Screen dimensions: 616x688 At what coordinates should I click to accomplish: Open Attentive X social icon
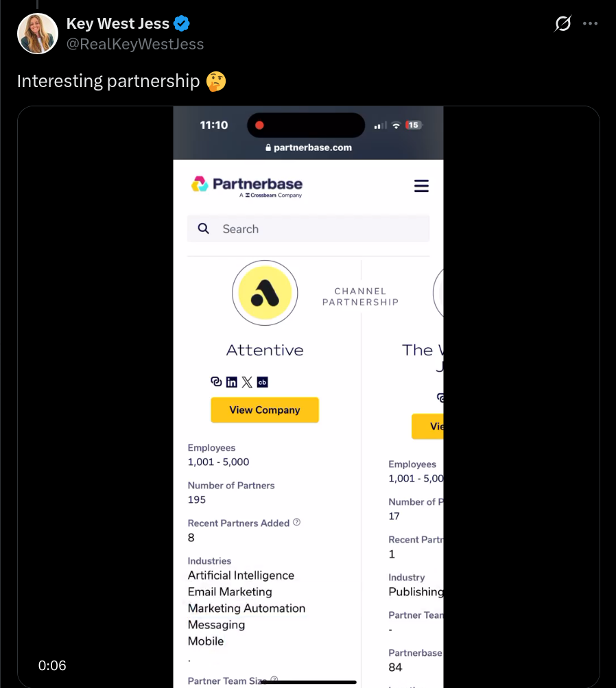coord(247,382)
